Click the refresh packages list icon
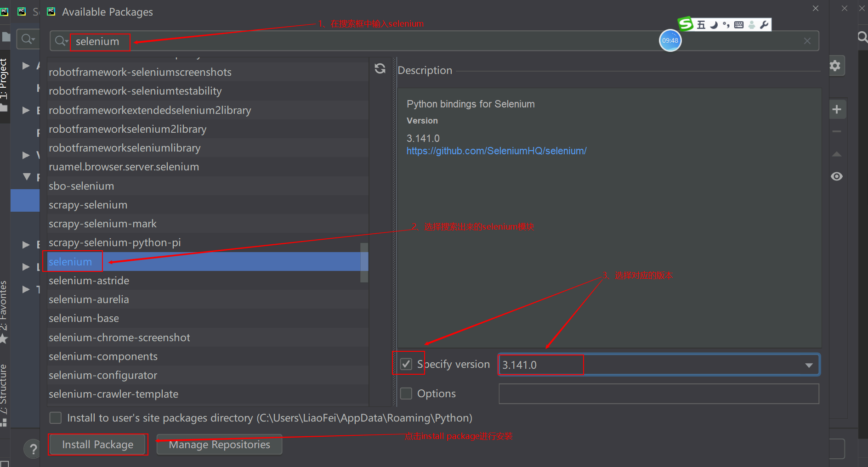The height and width of the screenshot is (467, 868). coord(380,69)
